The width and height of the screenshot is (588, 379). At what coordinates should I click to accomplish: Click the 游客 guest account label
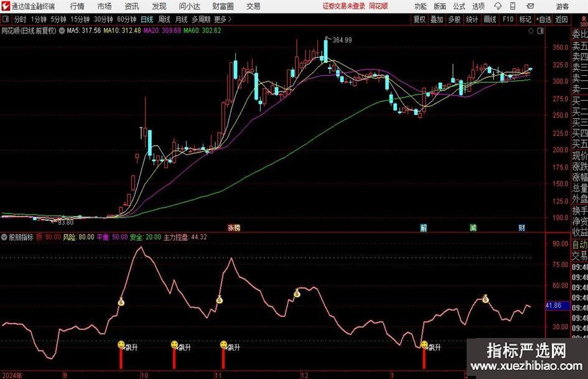[x=562, y=6]
